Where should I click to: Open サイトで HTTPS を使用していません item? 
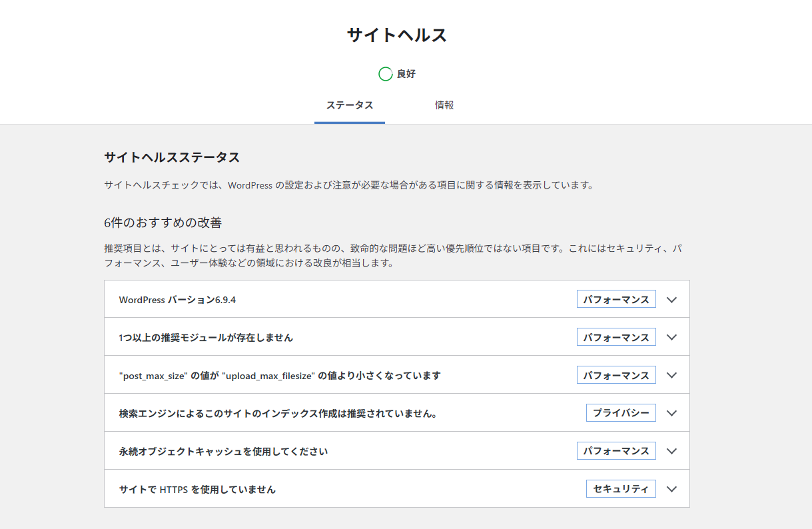click(197, 489)
